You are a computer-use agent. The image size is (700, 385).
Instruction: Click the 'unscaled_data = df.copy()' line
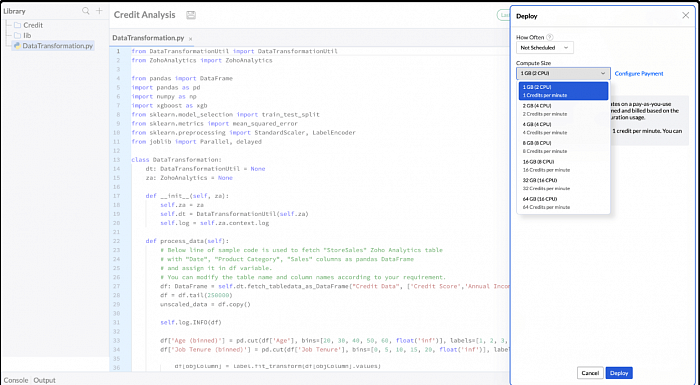[205, 304]
